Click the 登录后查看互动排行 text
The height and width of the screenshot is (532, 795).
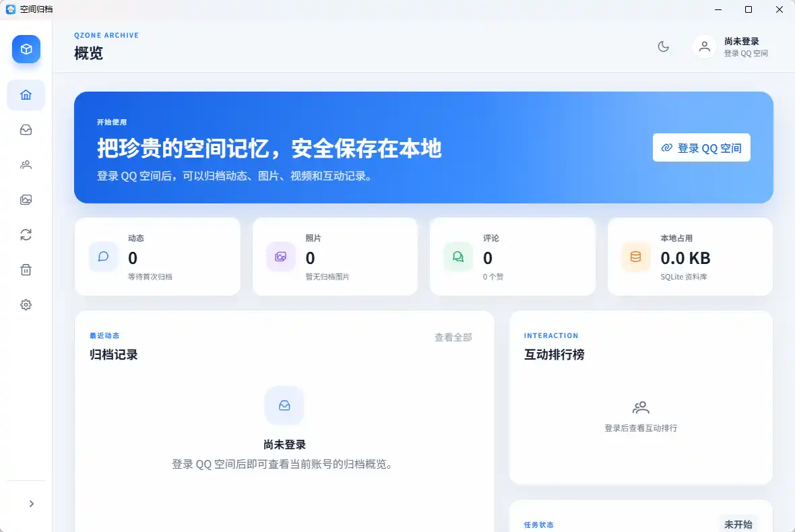pos(641,428)
